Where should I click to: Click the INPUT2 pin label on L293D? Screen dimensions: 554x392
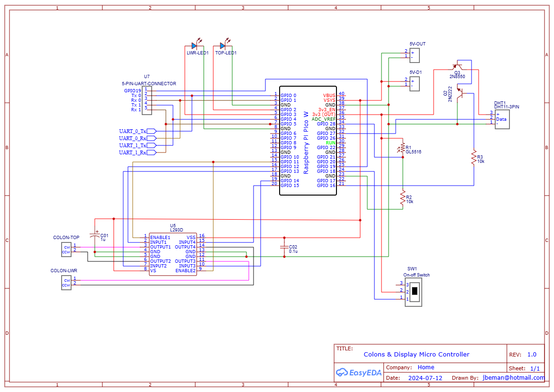pyautogui.click(x=158, y=266)
